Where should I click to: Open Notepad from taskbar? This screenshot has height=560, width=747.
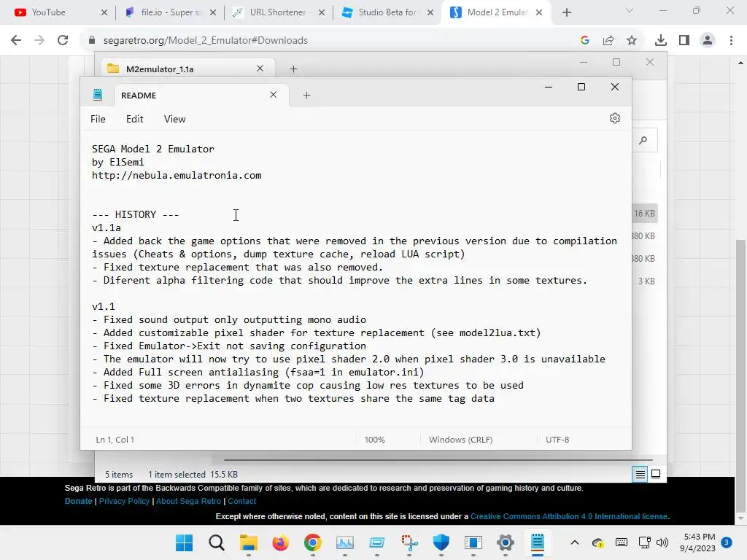point(538,542)
